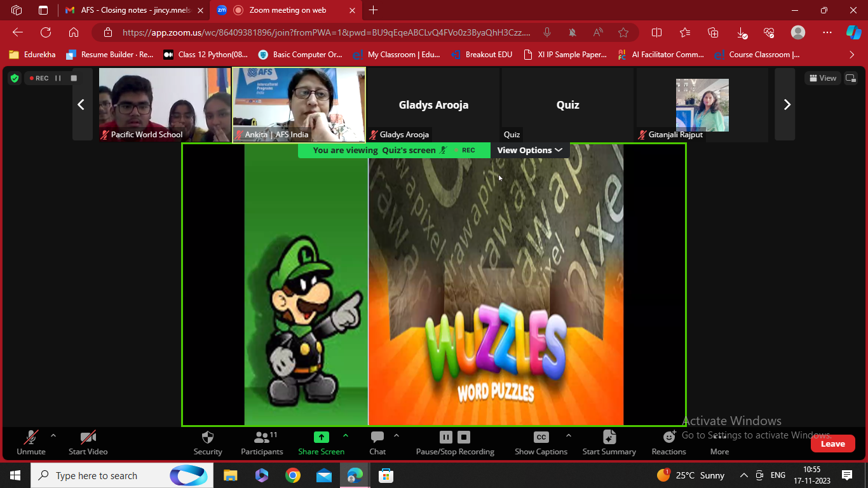Toggle notifications blocked bell icon
The height and width of the screenshot is (488, 868).
pos(573,32)
